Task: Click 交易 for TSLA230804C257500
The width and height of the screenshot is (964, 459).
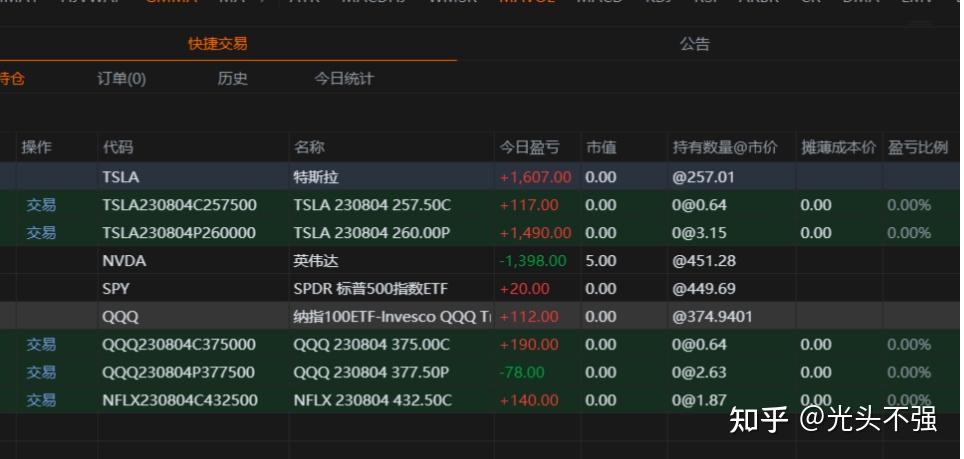Action: coord(41,205)
